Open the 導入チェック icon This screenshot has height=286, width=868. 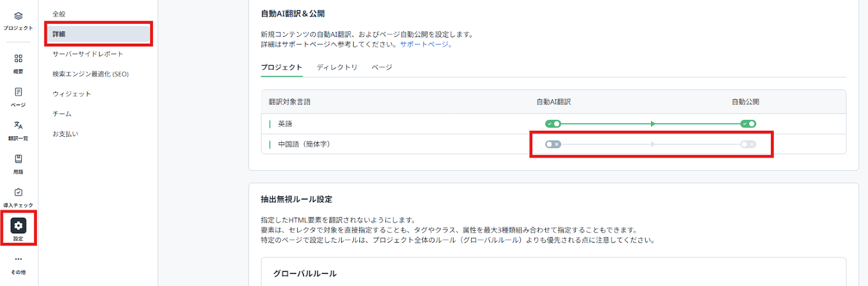[18, 193]
